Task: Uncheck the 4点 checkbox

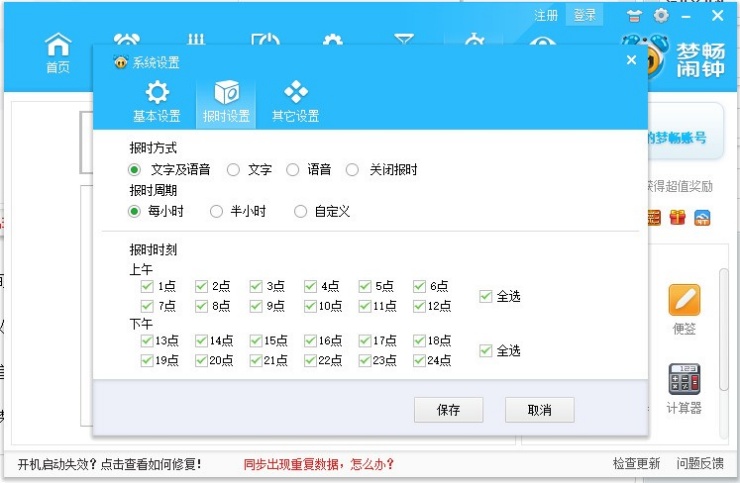Action: tap(311, 286)
